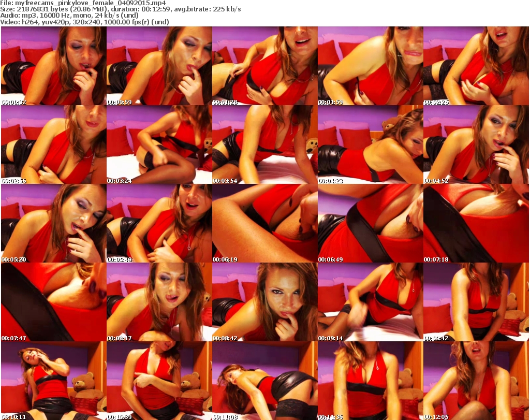Open the thumbnail stamped 00:05:20
This screenshot has height=420, width=530.
tap(54, 223)
